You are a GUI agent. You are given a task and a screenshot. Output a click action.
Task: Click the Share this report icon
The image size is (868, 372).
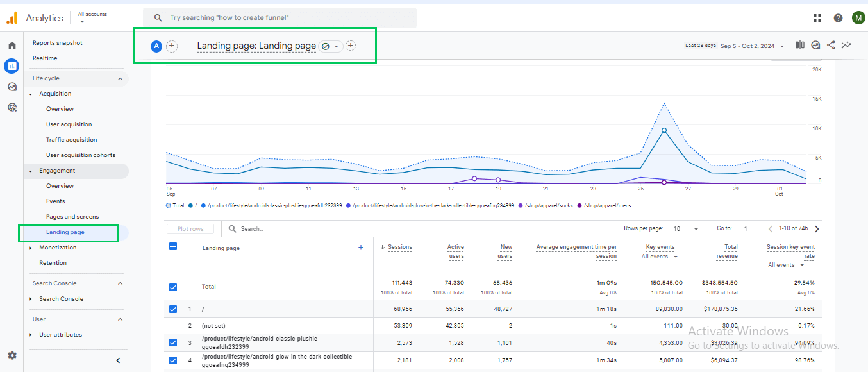pyautogui.click(x=831, y=46)
